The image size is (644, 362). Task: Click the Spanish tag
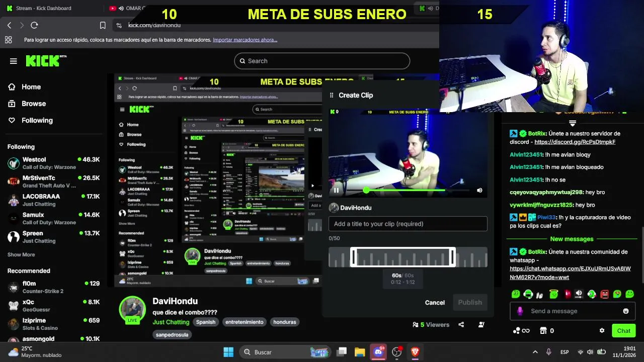pyautogui.click(x=206, y=322)
